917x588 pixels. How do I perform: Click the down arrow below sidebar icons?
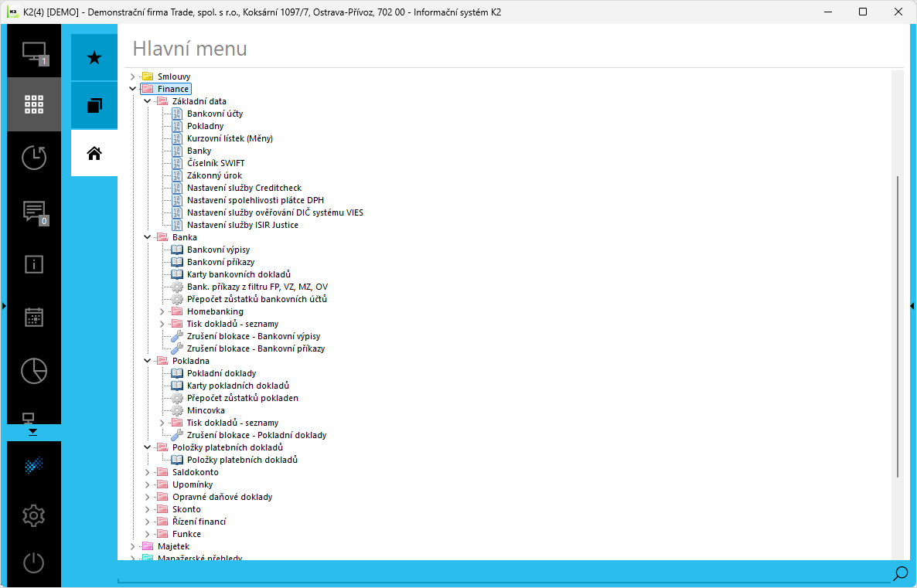pyautogui.click(x=32, y=432)
